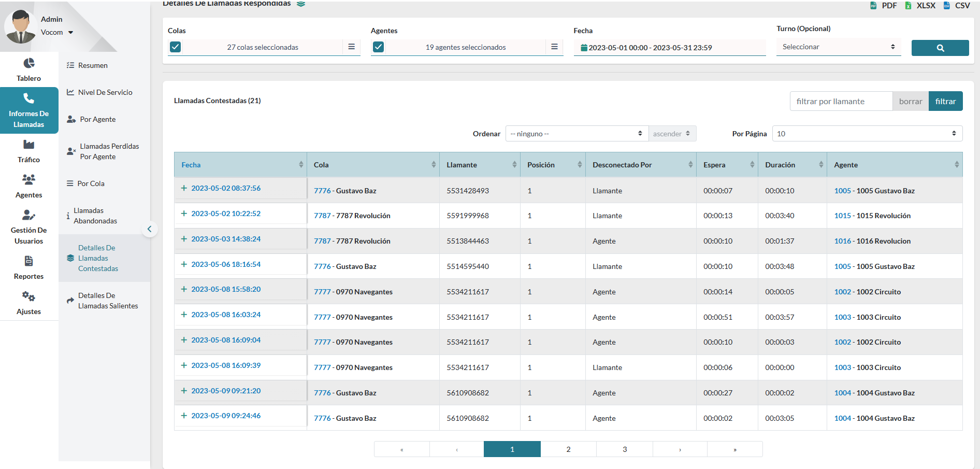980x469 pixels.
Task: Go to the first results page
Action: [x=402, y=449]
